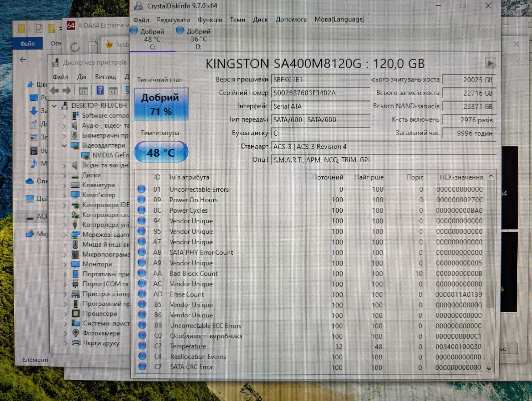Click the next disk arrow button
The image size is (532, 401).
(x=490, y=63)
